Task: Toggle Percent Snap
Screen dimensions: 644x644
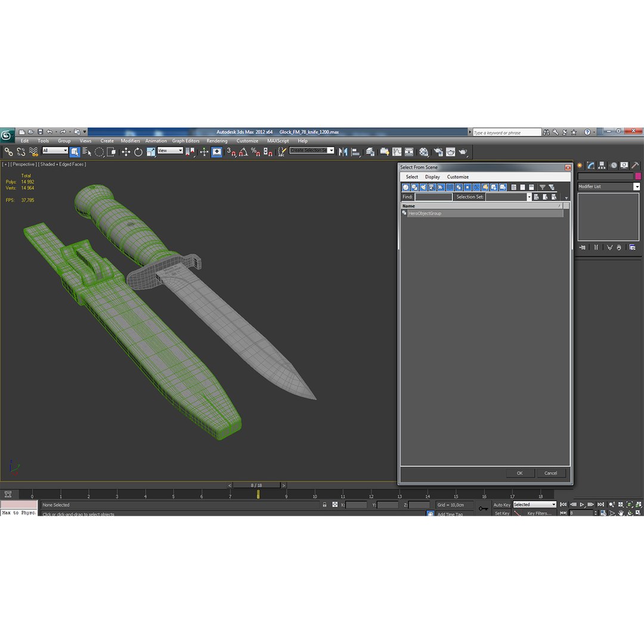Action: pos(255,152)
